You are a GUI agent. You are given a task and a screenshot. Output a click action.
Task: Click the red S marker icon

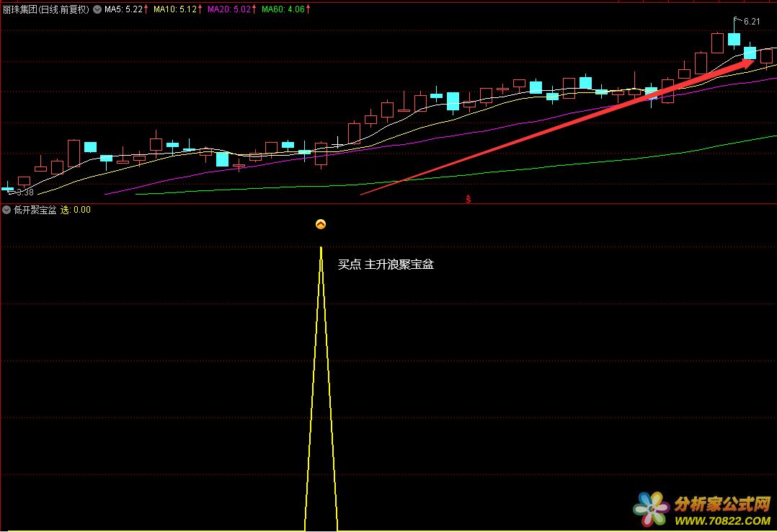[x=469, y=199]
